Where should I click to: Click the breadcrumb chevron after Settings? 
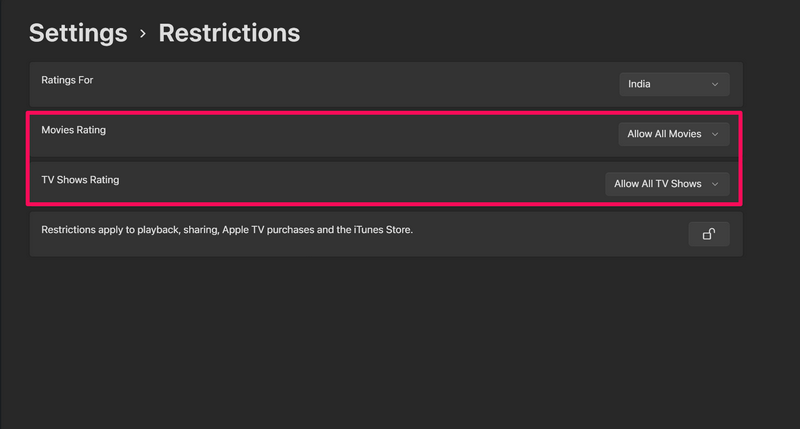pos(143,33)
